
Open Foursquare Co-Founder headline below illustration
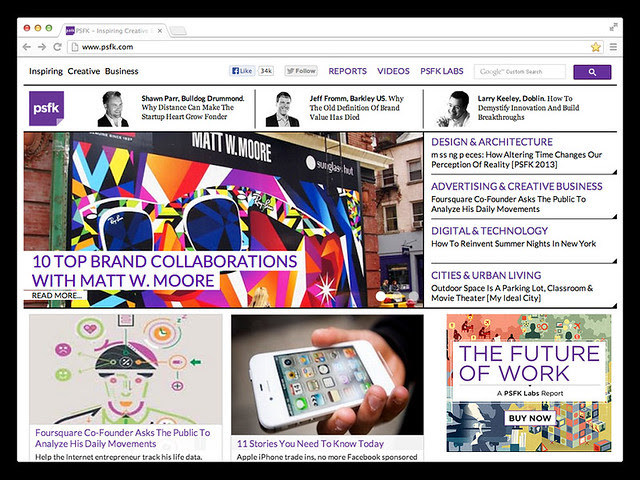122,438
